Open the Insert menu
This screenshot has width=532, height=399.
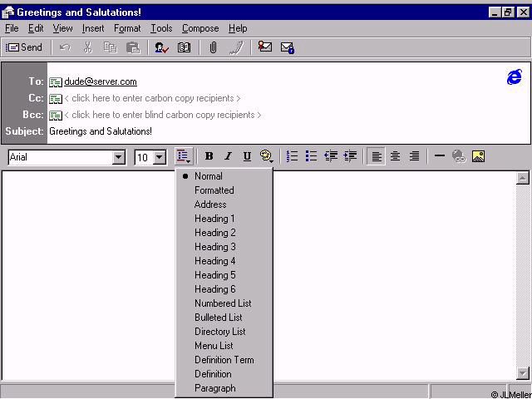[x=93, y=28]
